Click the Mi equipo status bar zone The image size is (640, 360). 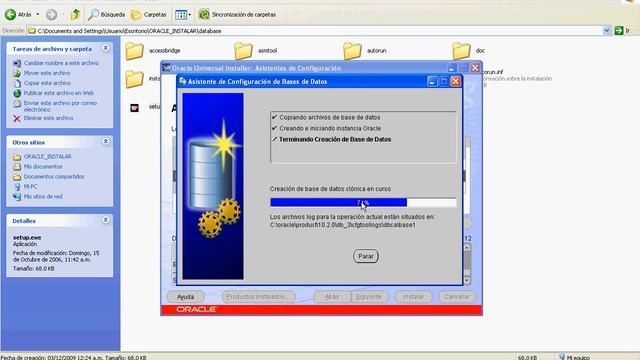coord(574,357)
